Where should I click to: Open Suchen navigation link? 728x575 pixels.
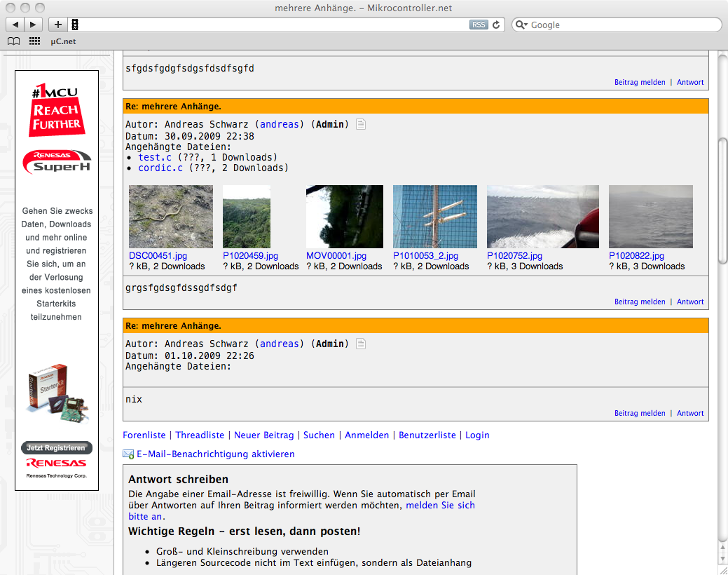click(x=319, y=435)
